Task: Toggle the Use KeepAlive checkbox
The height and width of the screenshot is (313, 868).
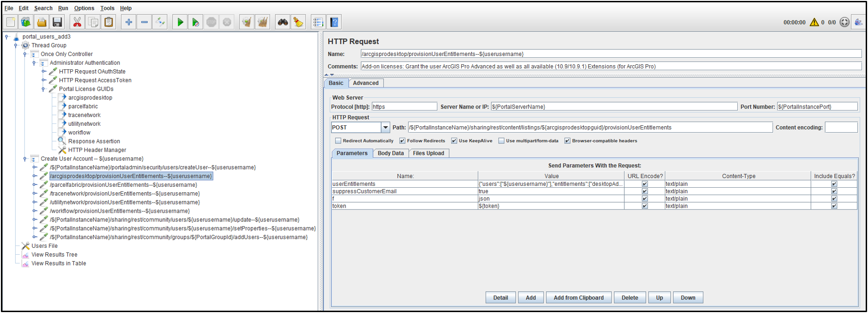Action: coord(454,141)
